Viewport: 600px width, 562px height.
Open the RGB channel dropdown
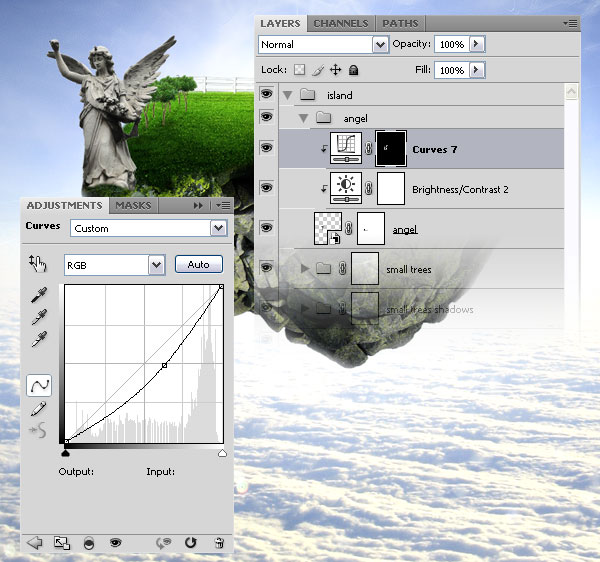157,265
